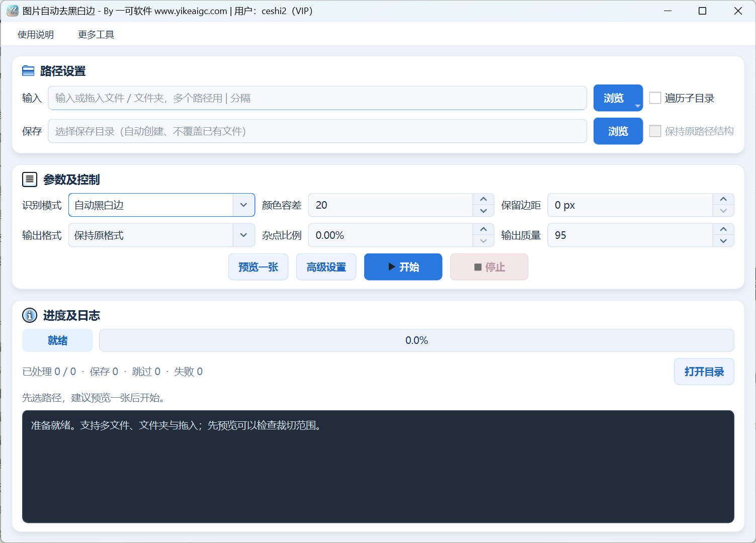Increase 保留边距 with the up arrow
Viewport: 756px width, 543px height.
[x=723, y=200]
